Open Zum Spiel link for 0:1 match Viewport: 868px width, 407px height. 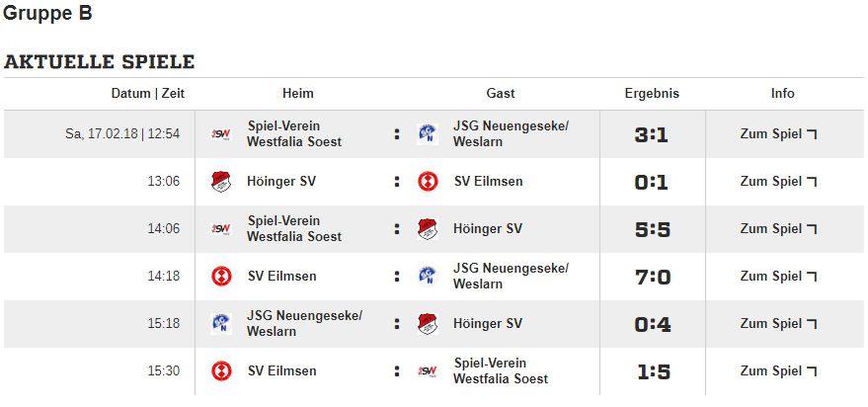(x=778, y=182)
